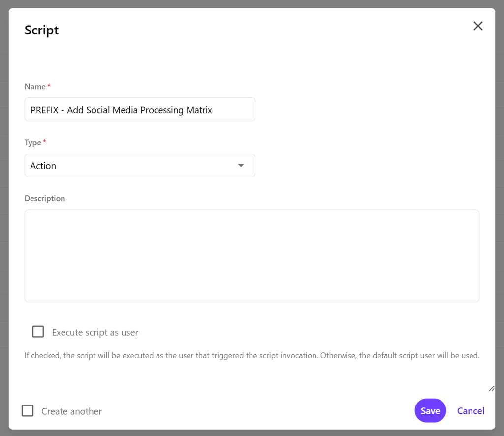Click the 'Create another' label text
The image size is (504, 436).
pos(71,411)
